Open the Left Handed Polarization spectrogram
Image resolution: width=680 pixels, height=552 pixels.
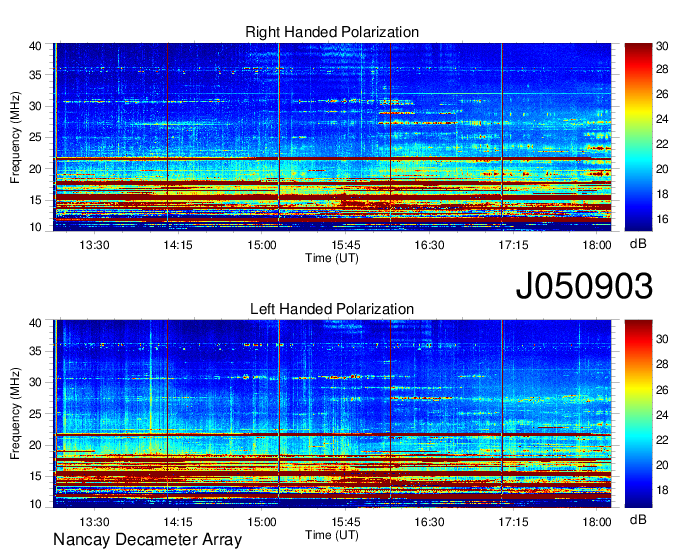coord(332,414)
